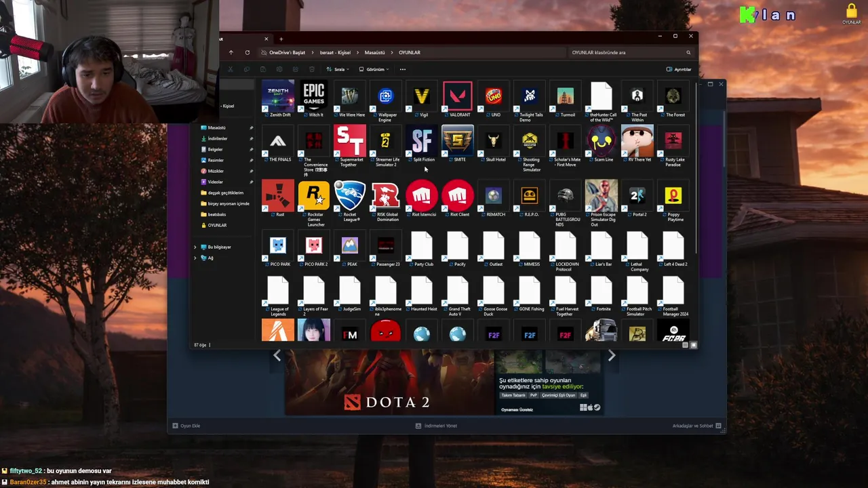Select the Scam Line icon
Image resolution: width=868 pixels, height=488 pixels.
pyautogui.click(x=601, y=144)
